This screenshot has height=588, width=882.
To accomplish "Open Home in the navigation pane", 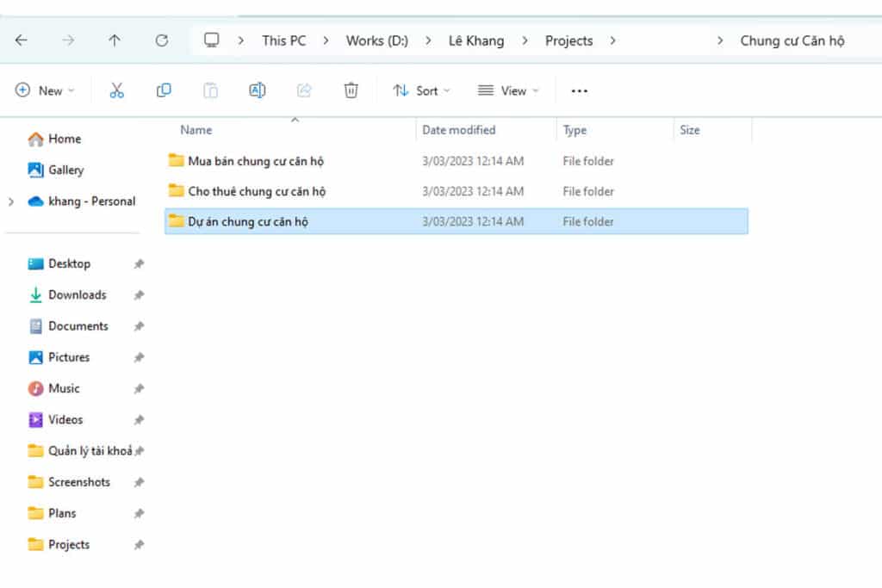I will pyautogui.click(x=54, y=139).
